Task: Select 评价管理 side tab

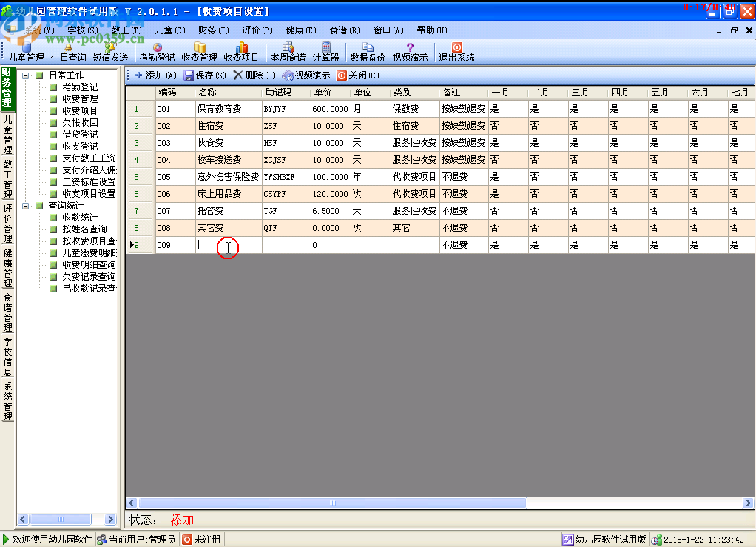Action: (7, 224)
